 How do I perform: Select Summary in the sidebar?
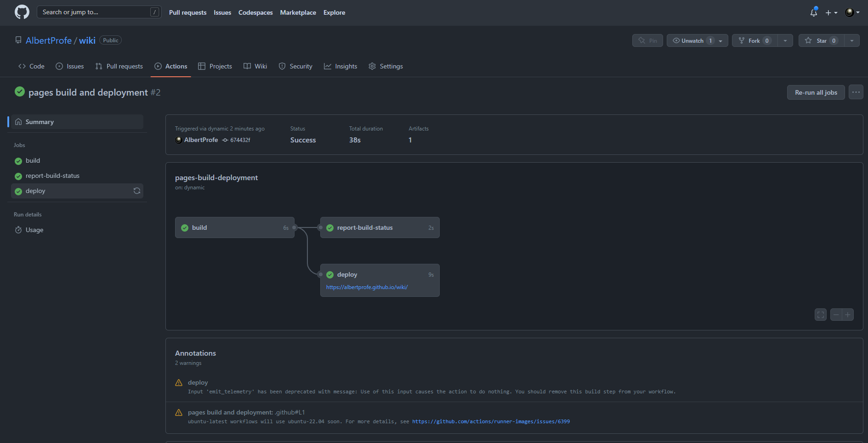[x=77, y=122]
